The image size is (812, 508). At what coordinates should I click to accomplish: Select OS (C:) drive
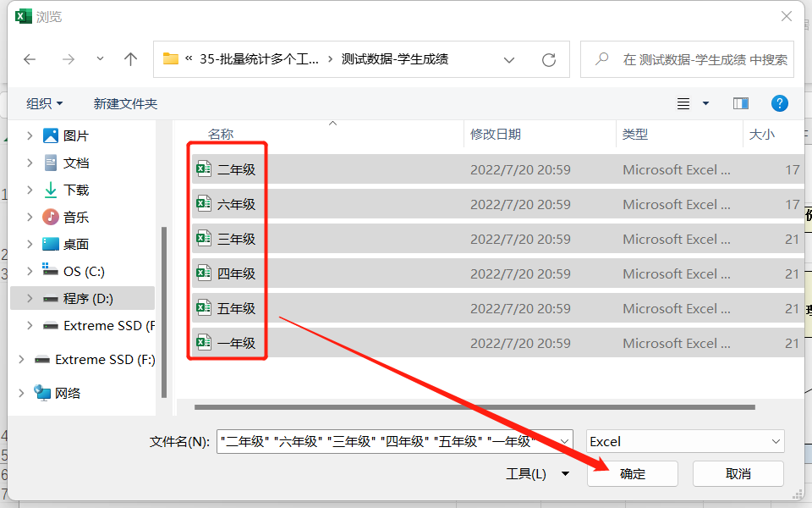pyautogui.click(x=84, y=271)
